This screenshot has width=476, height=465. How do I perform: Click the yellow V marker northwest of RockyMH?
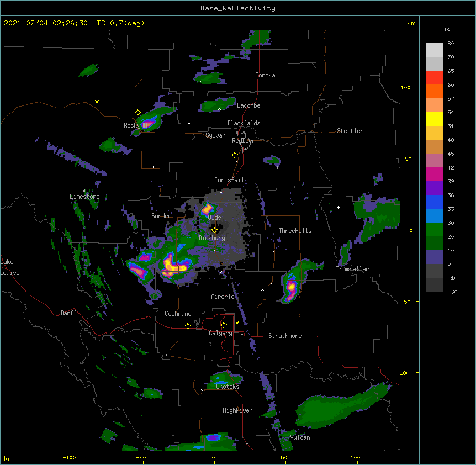pyautogui.click(x=97, y=102)
